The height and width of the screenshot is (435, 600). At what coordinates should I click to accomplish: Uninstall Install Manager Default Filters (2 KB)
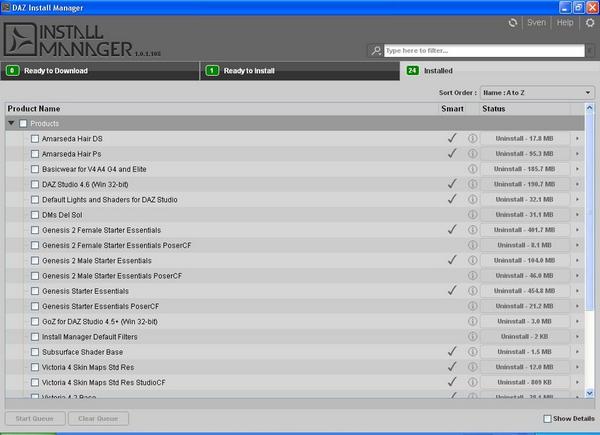point(524,337)
